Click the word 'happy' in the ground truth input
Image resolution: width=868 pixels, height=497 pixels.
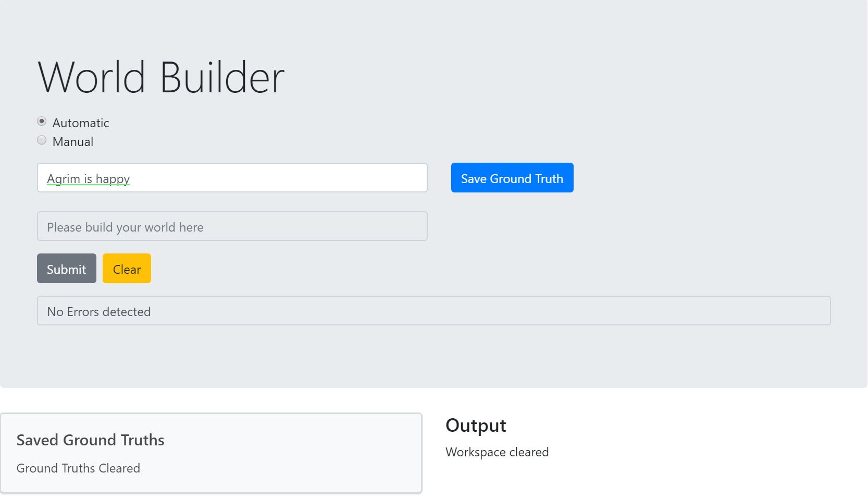coord(113,179)
